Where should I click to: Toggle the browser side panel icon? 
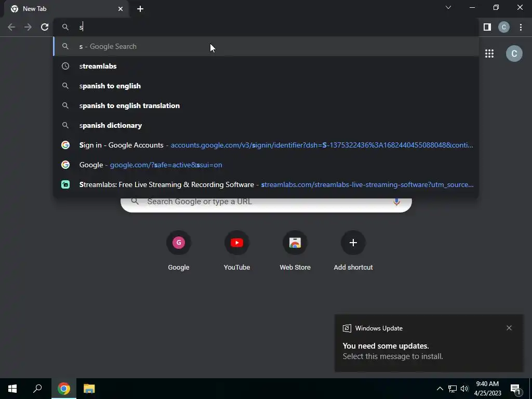(x=487, y=27)
